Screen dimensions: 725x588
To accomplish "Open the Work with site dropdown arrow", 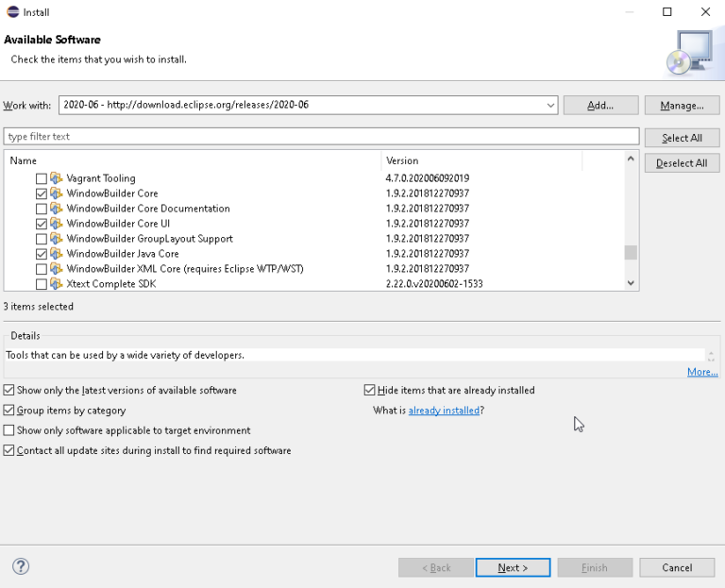I will tap(550, 106).
